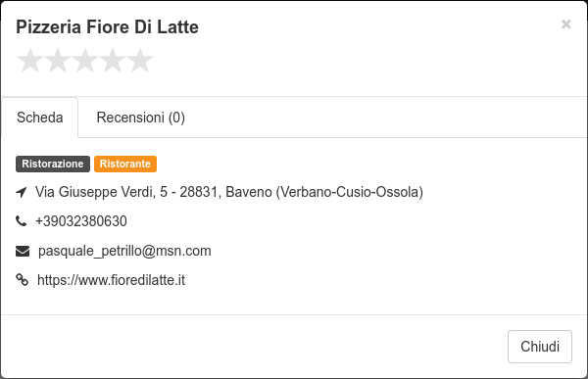Click the Pizzeria Fiore Di Latte title
The image size is (588, 379).
(107, 27)
